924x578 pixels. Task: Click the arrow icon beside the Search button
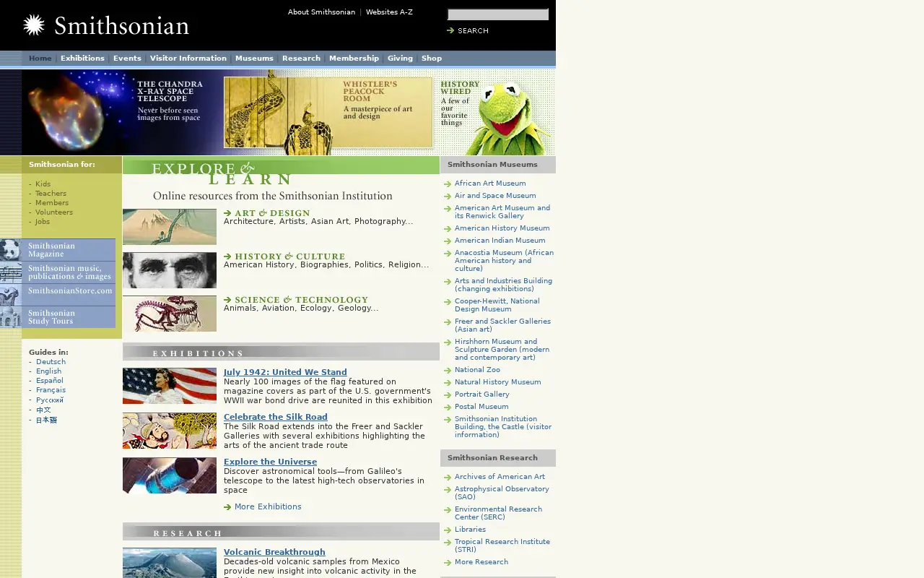[450, 30]
